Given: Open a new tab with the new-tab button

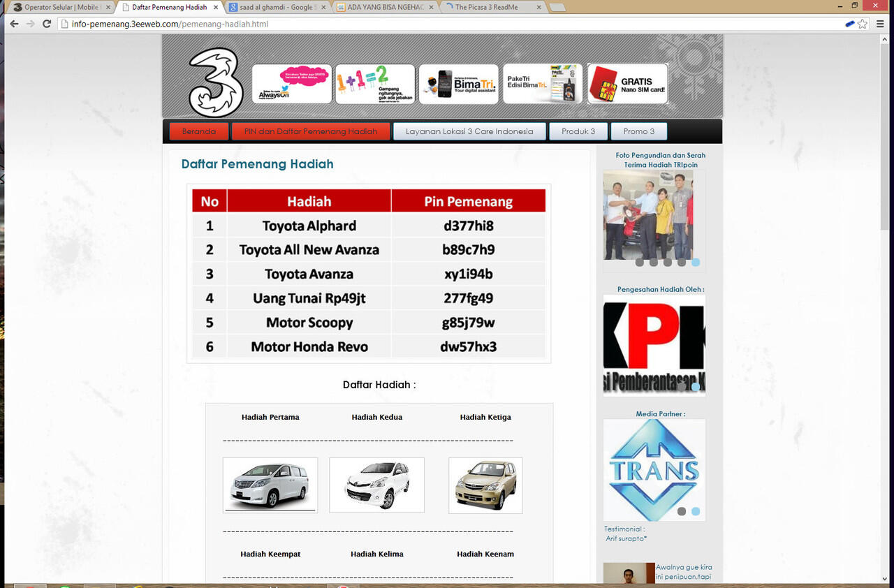Looking at the screenshot, I should coord(557,8).
